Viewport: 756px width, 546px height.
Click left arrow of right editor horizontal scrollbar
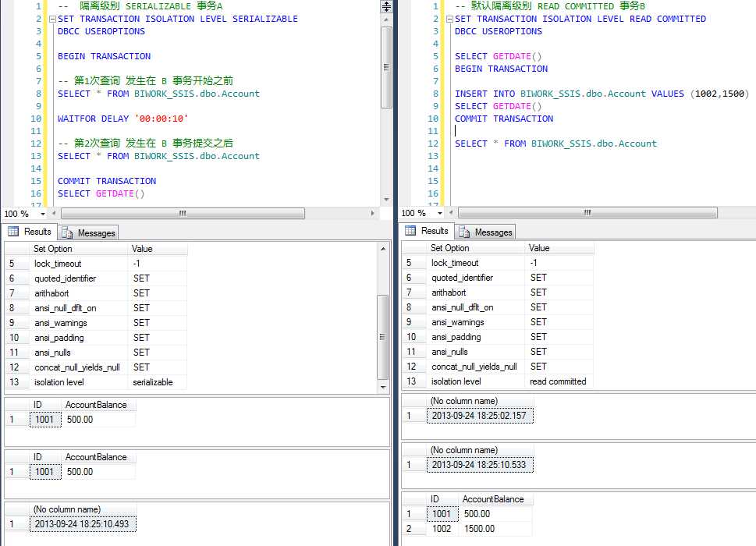(450, 213)
